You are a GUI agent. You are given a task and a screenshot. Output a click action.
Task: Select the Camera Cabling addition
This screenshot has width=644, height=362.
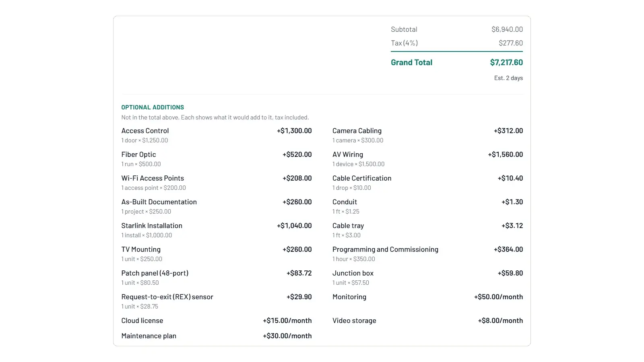(x=428, y=135)
